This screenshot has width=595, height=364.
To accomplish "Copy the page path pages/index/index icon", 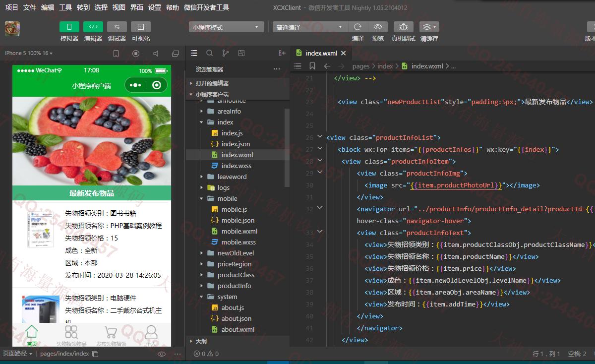I will click(x=96, y=354).
